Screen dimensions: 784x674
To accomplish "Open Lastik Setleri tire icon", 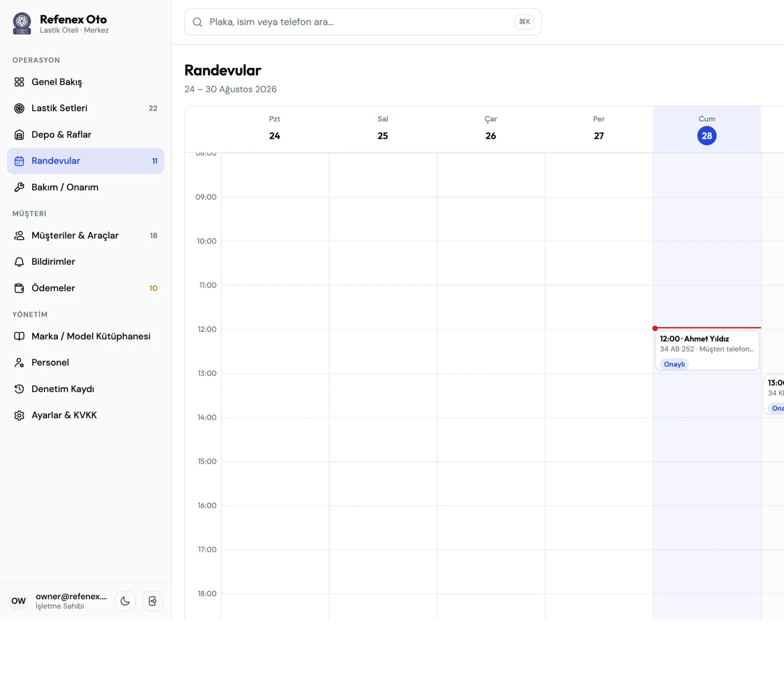I will tap(19, 108).
